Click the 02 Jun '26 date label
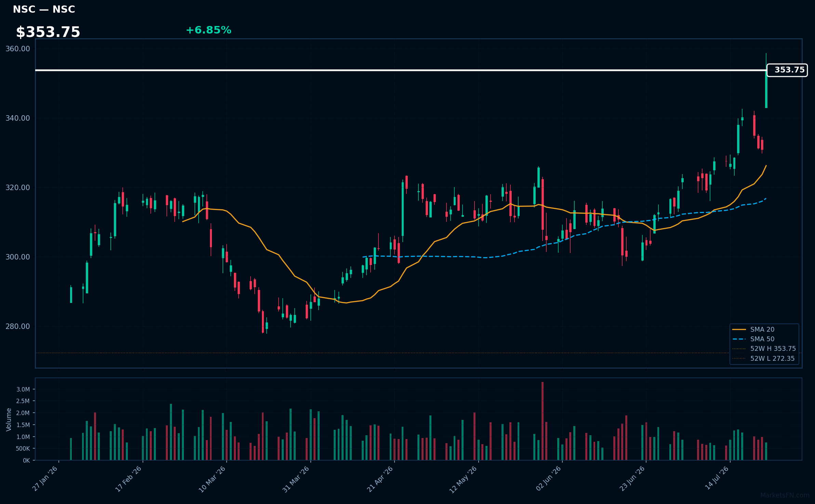 point(549,479)
